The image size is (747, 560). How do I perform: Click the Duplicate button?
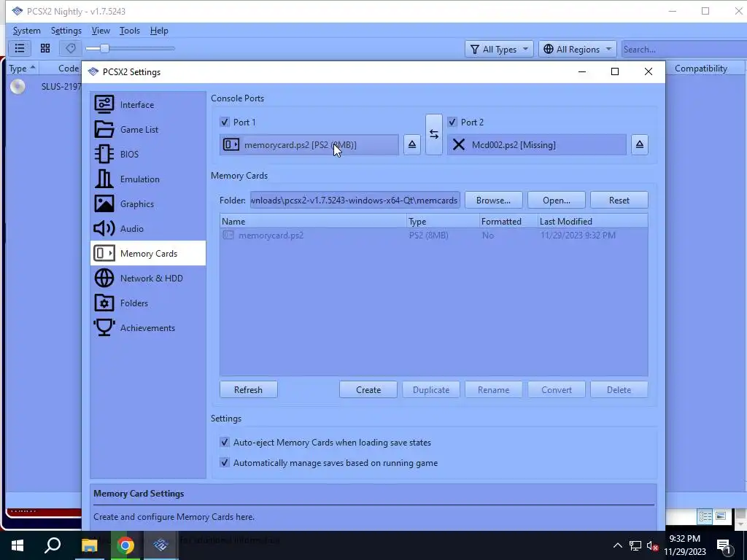click(x=431, y=389)
